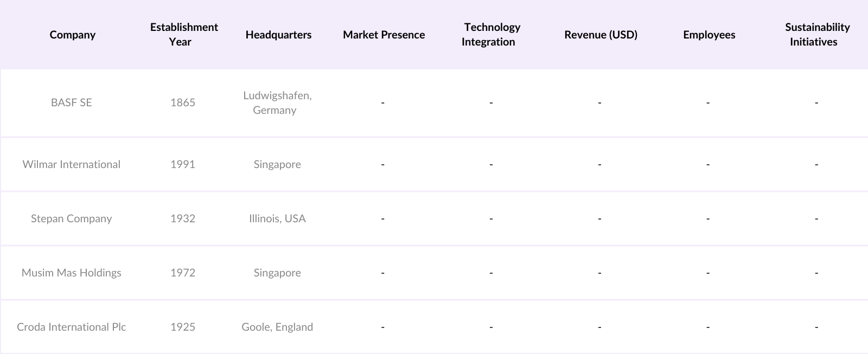The height and width of the screenshot is (354, 868).
Task: Click the Headquarters column header
Action: click(x=278, y=35)
